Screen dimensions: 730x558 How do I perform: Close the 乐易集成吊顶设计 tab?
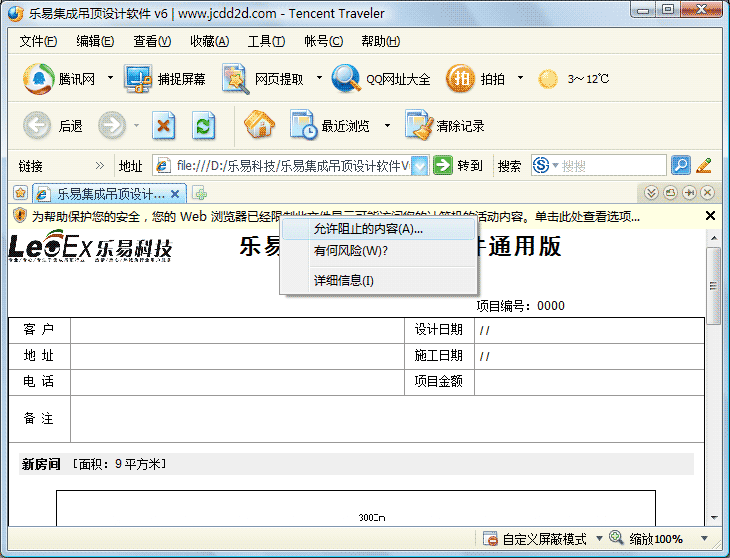[x=175, y=193]
